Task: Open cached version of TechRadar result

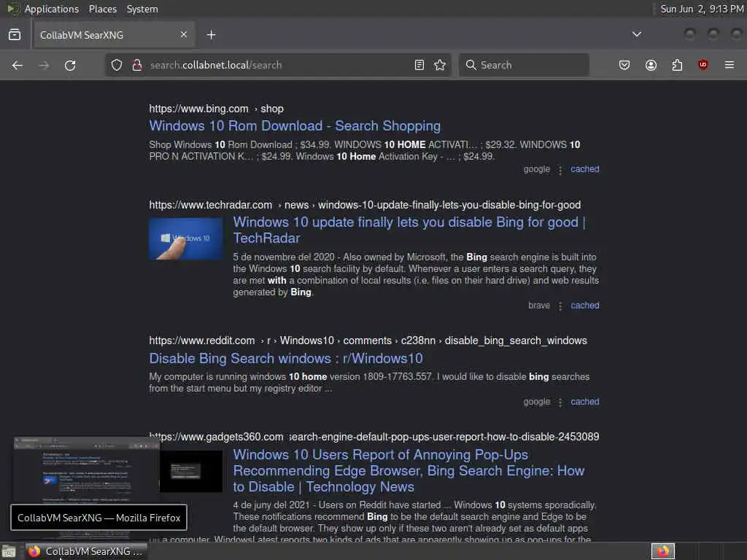Action: (585, 306)
